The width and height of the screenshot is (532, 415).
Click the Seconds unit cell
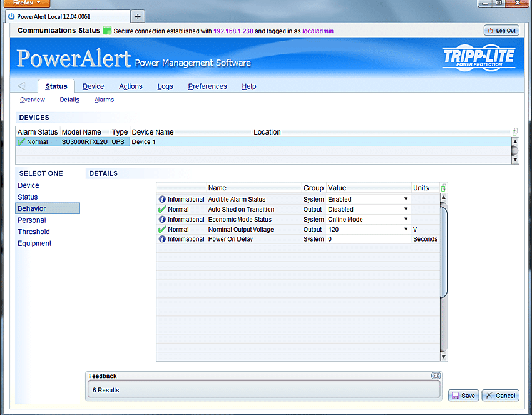click(426, 239)
